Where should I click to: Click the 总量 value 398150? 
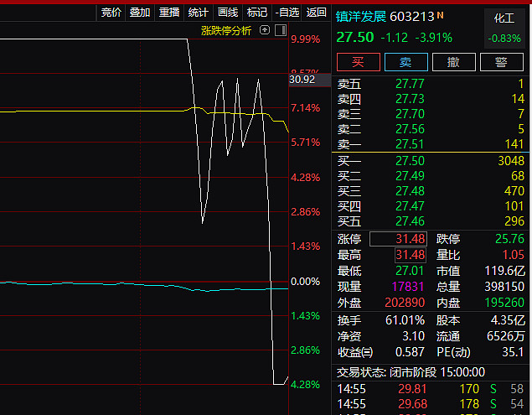pos(504,287)
